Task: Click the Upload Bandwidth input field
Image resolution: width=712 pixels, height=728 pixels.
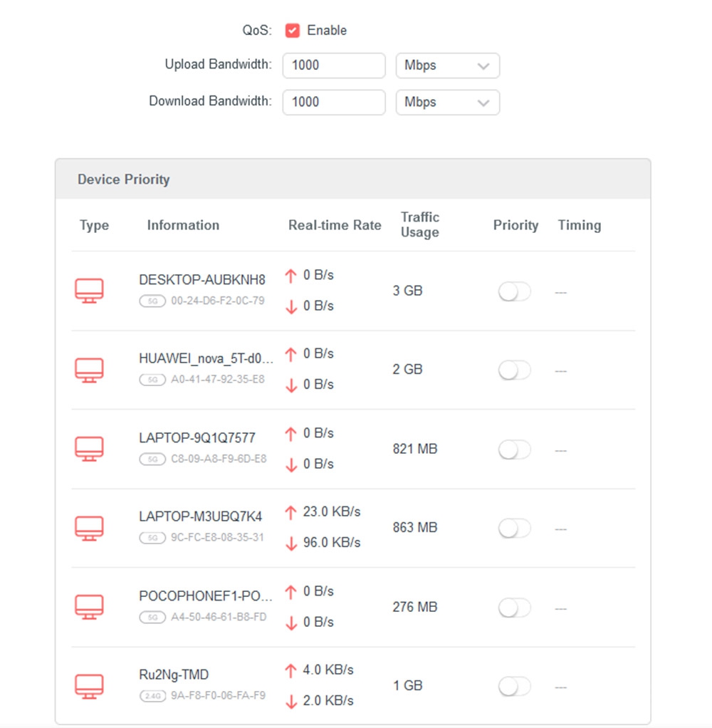Action: click(334, 66)
